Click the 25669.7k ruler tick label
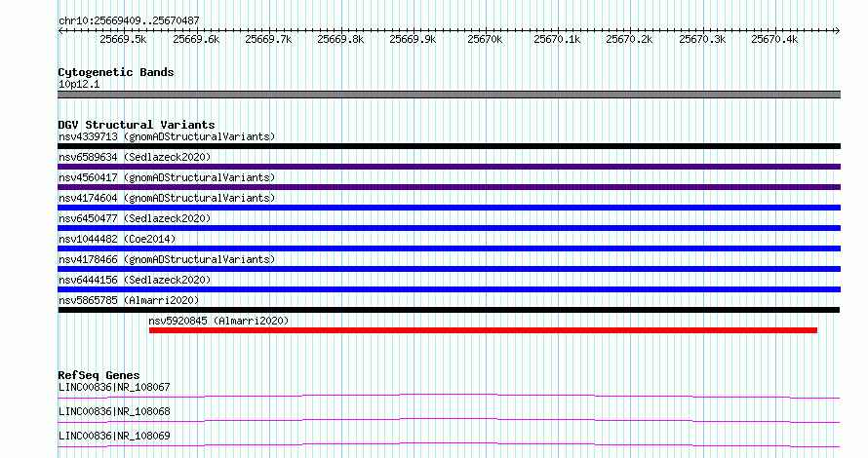 (x=268, y=39)
